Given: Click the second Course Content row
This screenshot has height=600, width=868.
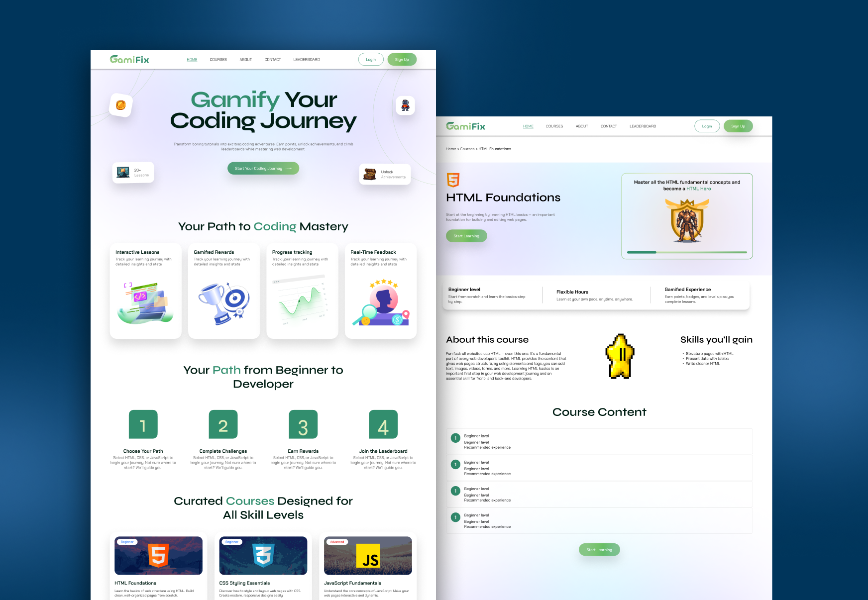Looking at the screenshot, I should 599,468.
